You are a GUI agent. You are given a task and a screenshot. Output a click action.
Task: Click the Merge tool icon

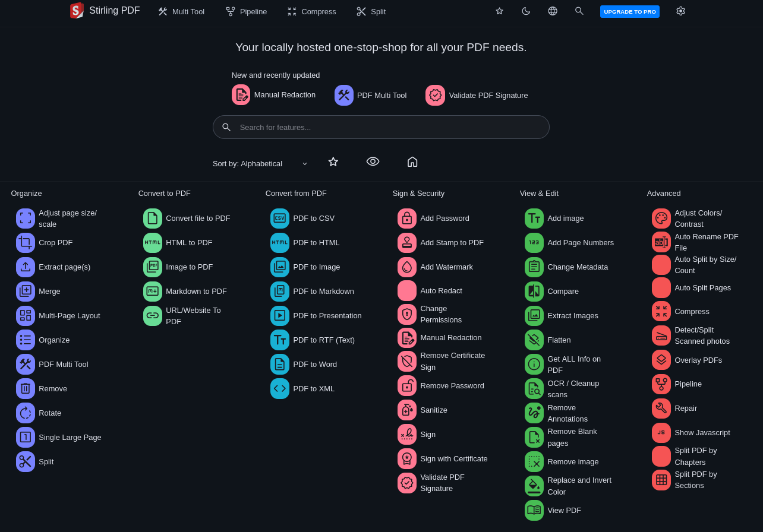coord(26,292)
